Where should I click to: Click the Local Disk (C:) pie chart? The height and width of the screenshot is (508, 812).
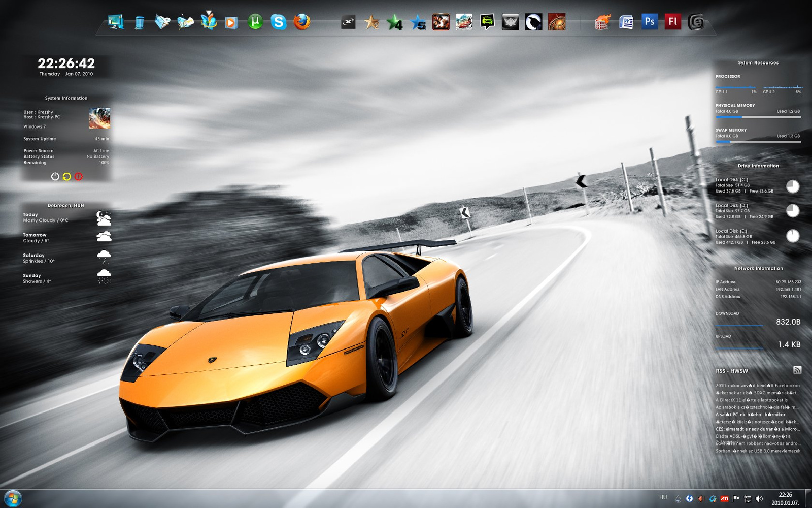793,186
